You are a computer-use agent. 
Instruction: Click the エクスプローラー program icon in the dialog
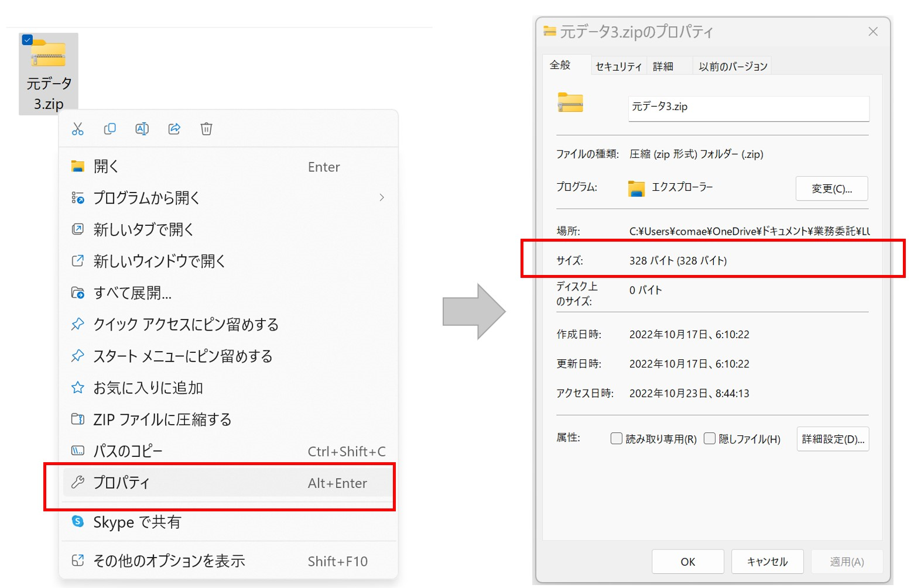(637, 188)
